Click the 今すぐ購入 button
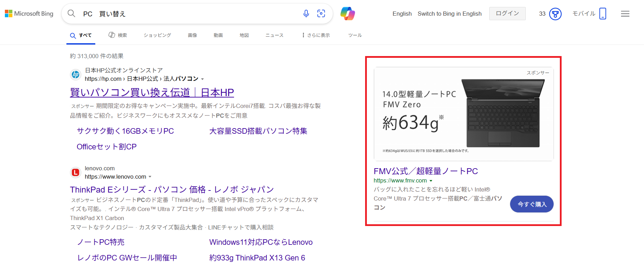The width and height of the screenshot is (644, 265). click(532, 204)
